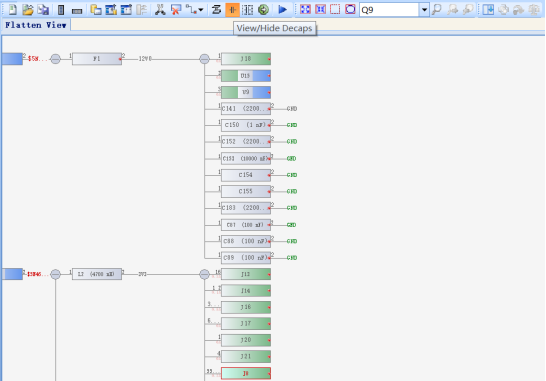The height and width of the screenshot is (381, 546).
Task: Click the rounded blue frame icon
Action: pyautogui.click(x=350, y=9)
